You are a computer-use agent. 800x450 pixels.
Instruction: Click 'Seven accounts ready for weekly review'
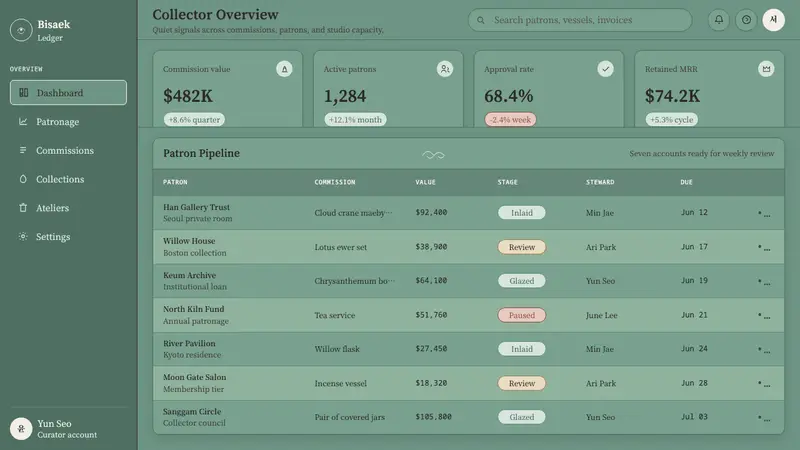pyautogui.click(x=702, y=154)
